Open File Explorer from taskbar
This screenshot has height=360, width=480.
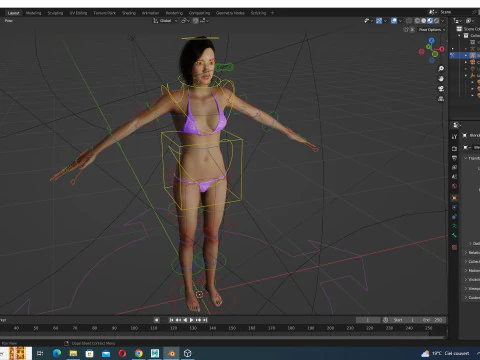(73, 353)
